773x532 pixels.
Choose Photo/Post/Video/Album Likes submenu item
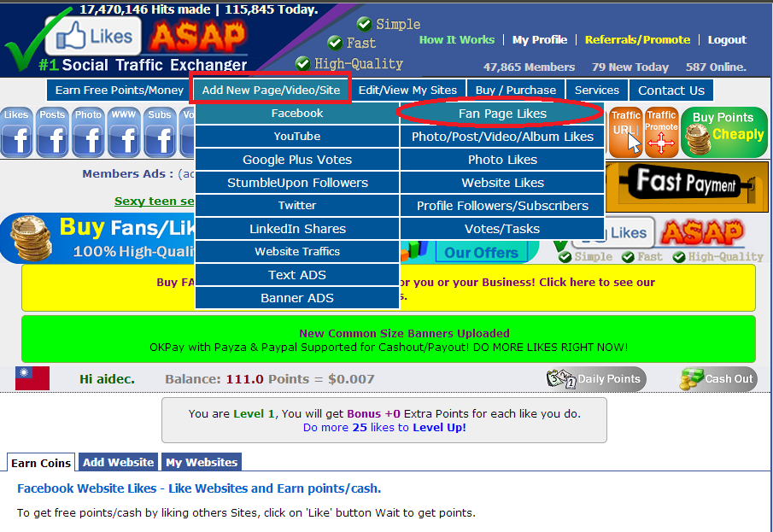(x=502, y=137)
